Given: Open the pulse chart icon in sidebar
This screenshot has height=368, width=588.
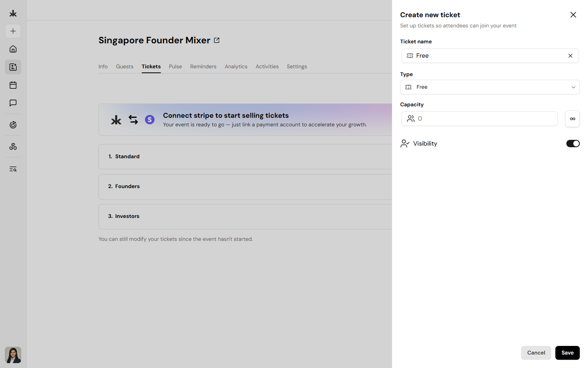Looking at the screenshot, I should tap(13, 125).
